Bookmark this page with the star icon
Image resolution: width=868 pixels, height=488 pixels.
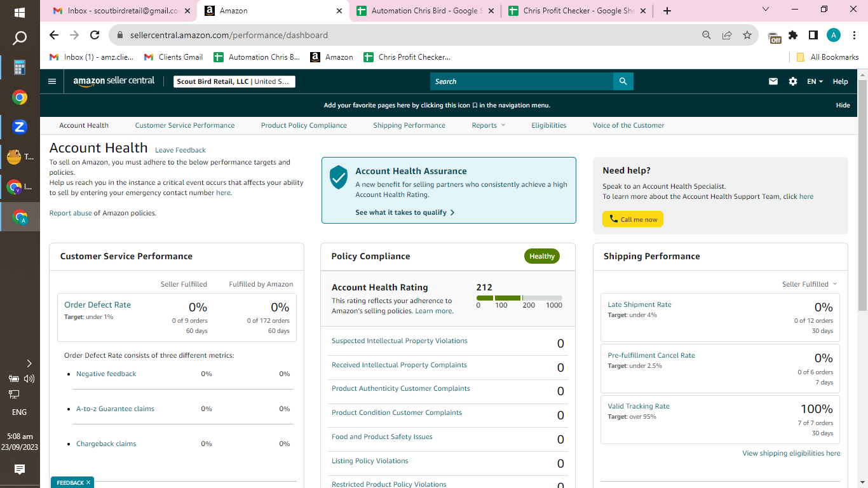click(747, 35)
